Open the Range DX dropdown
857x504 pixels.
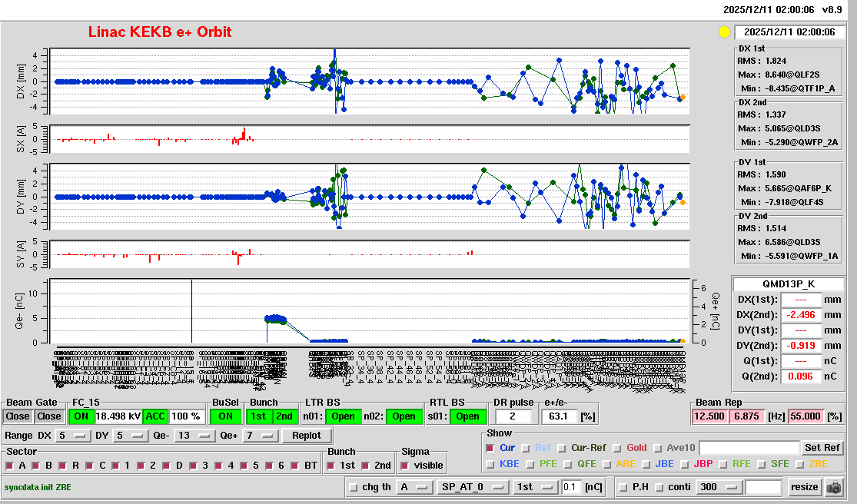[70, 436]
